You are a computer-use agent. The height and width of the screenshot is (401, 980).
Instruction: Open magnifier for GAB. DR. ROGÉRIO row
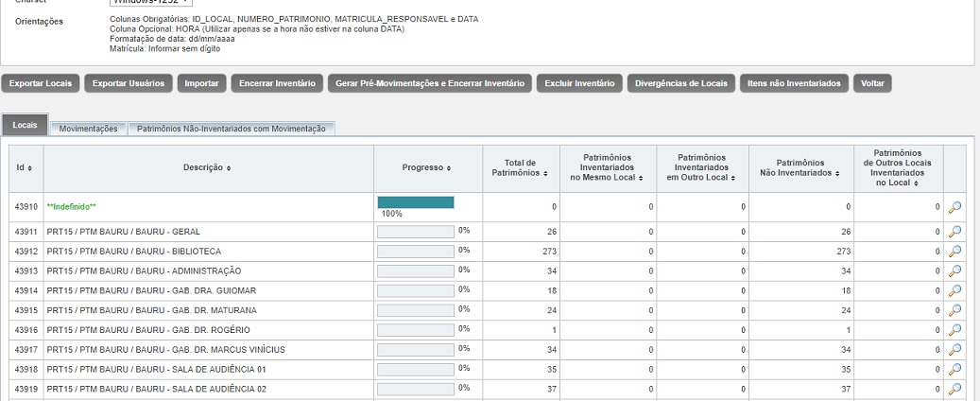point(954,330)
